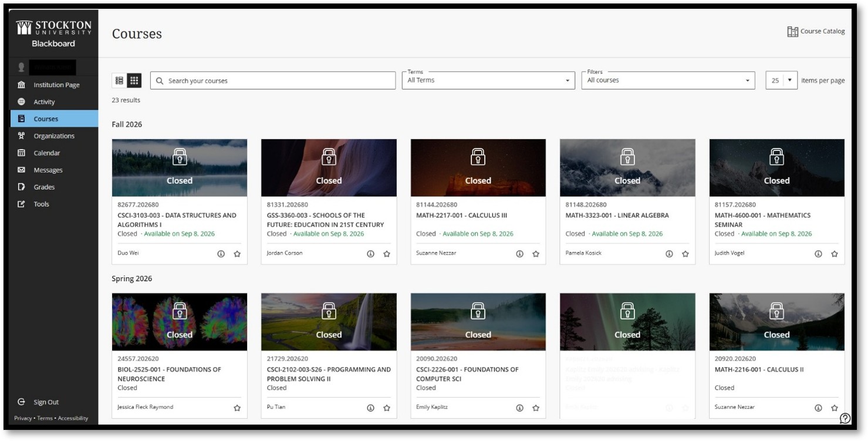Show info for the Mathematics Seminar course
The height and width of the screenshot is (441, 868).
click(819, 254)
